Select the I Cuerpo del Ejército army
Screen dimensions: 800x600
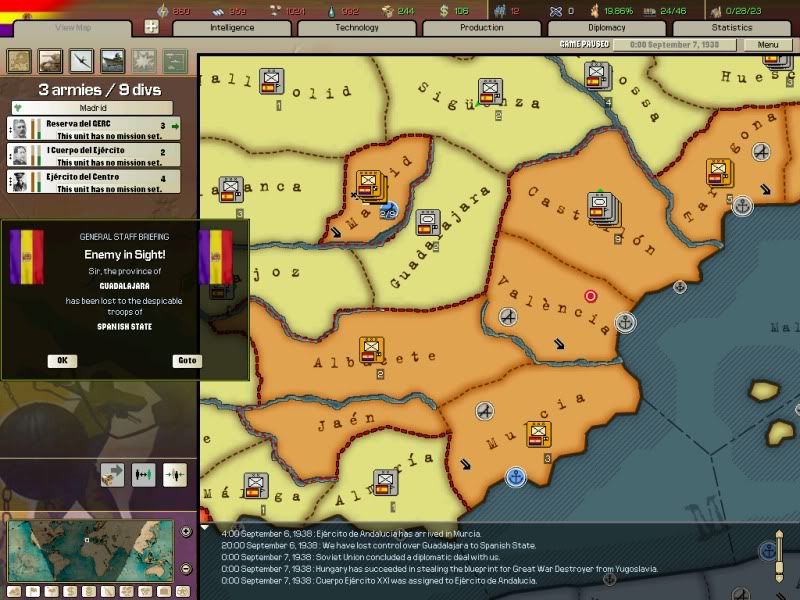pos(93,155)
